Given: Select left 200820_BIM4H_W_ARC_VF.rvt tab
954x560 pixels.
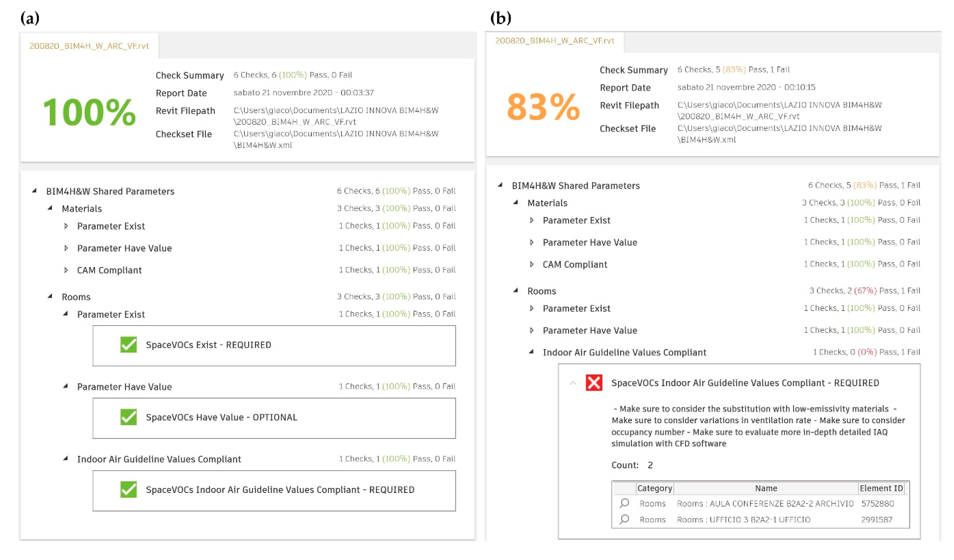Looking at the screenshot, I should [x=89, y=46].
